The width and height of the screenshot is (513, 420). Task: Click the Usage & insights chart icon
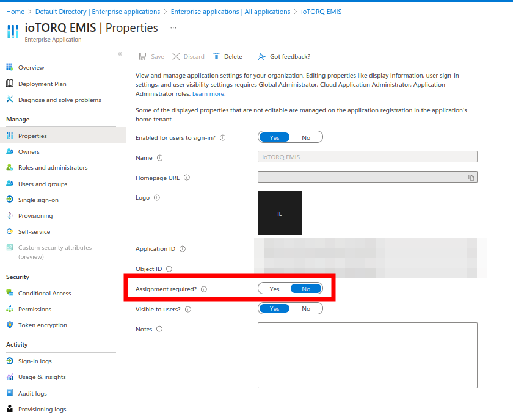pos(10,377)
